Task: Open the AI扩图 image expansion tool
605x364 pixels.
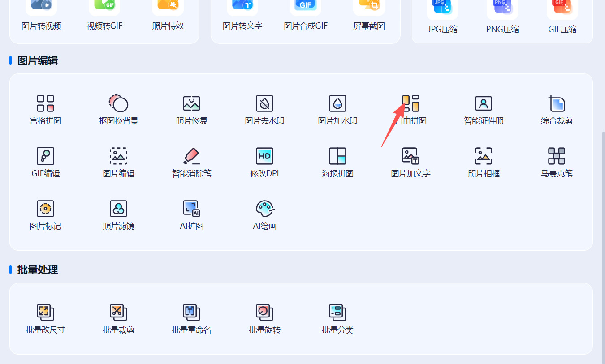Action: tap(192, 215)
